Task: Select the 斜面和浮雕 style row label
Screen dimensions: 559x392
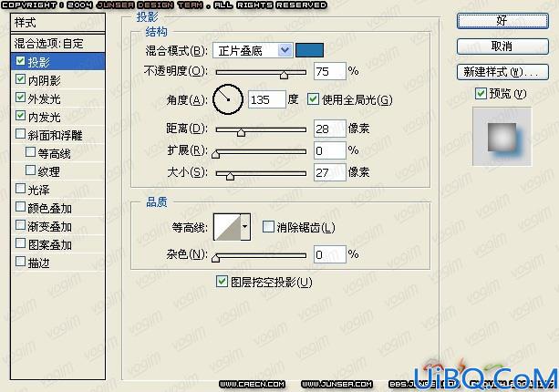Action: [56, 135]
